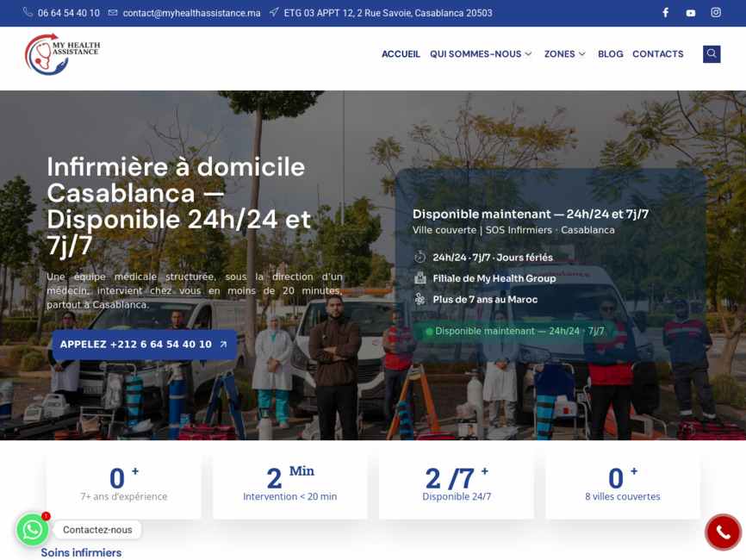Click the red notification badge on WhatsApp icon
Screen dimensions: 746x560
[46, 516]
